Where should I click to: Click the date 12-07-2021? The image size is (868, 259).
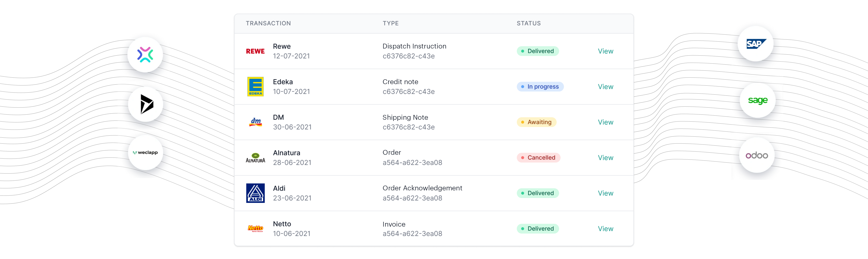coord(292,56)
